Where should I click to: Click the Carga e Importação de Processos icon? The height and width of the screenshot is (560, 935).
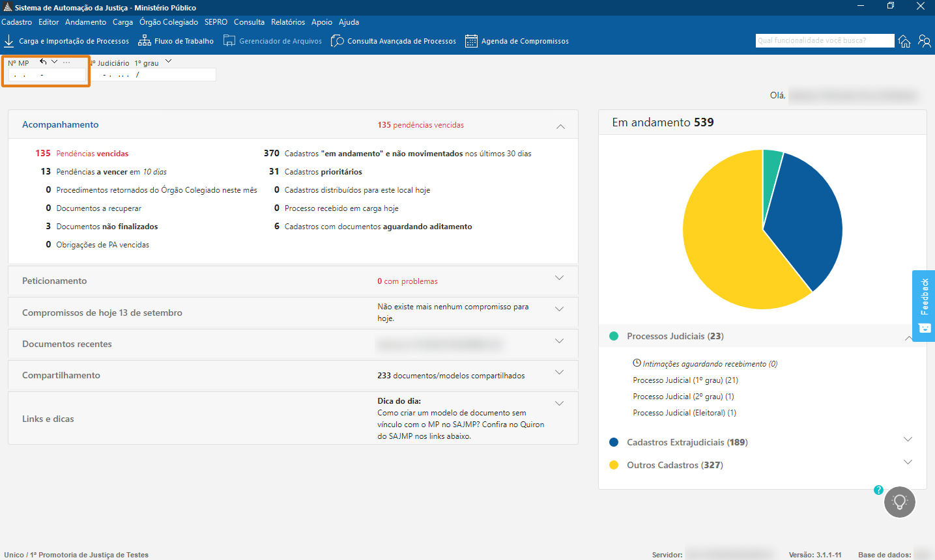click(x=9, y=41)
